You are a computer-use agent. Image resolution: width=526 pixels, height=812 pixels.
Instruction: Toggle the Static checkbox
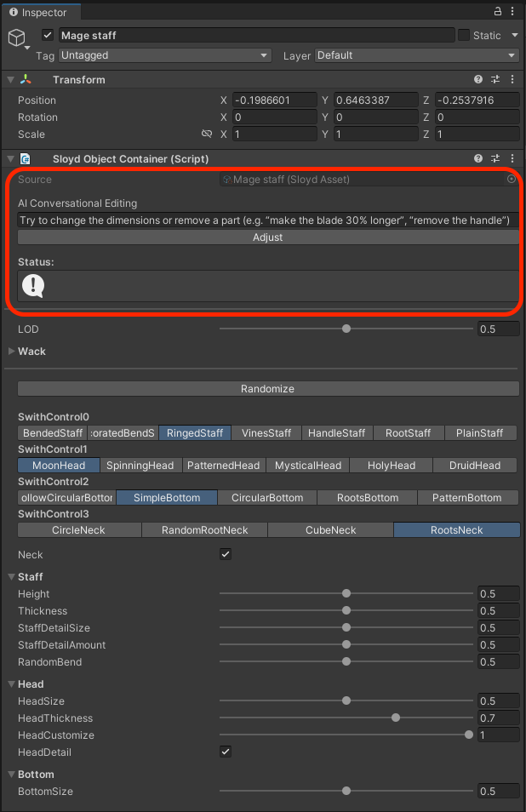[464, 36]
